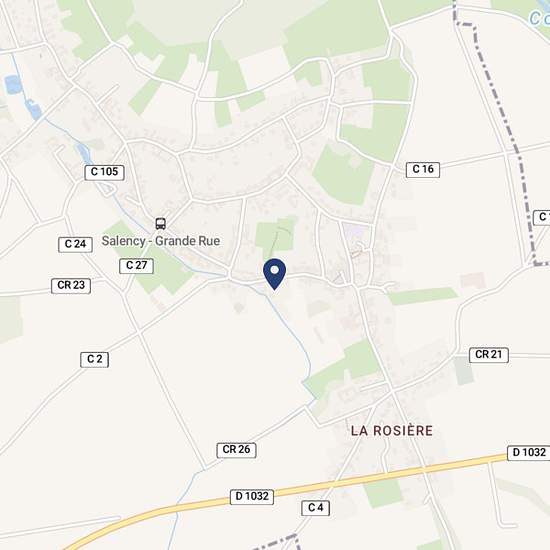Click the dark blue location pin
Viewport: 550px width, 550px height.
[275, 274]
